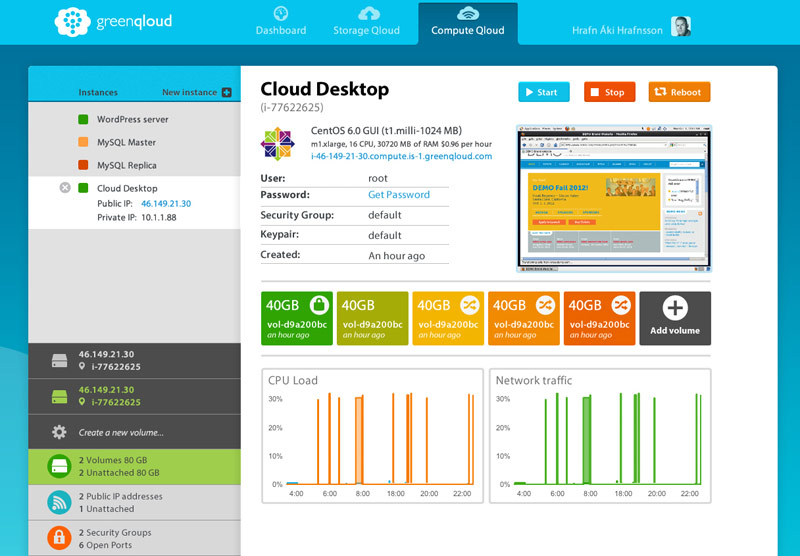Open 2 Security Groups section

point(134,538)
